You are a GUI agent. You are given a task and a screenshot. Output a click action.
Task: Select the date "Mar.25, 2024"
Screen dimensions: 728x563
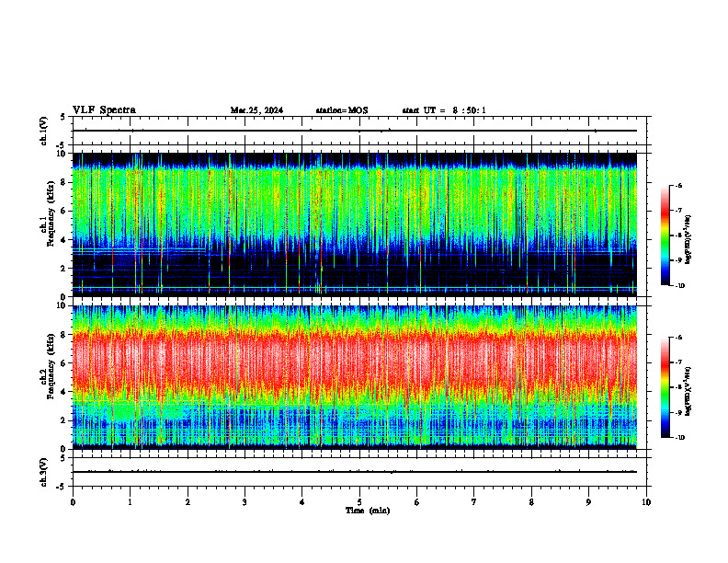pyautogui.click(x=256, y=110)
